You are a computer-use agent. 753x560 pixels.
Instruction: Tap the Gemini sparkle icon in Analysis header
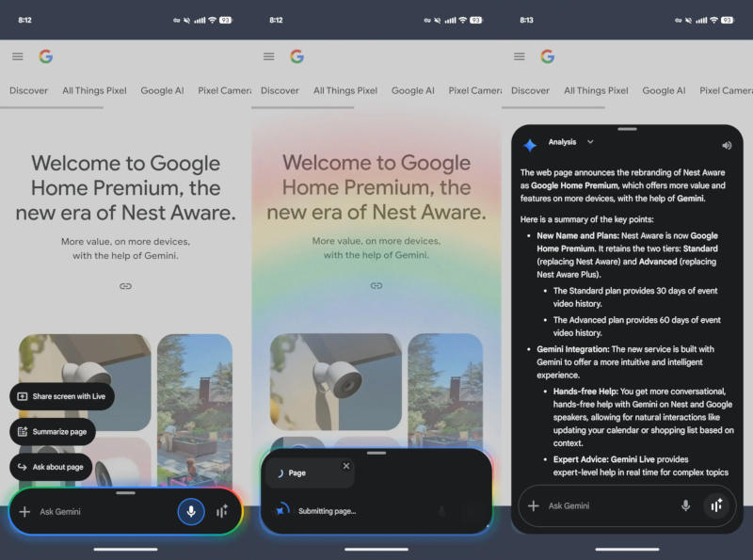click(529, 141)
